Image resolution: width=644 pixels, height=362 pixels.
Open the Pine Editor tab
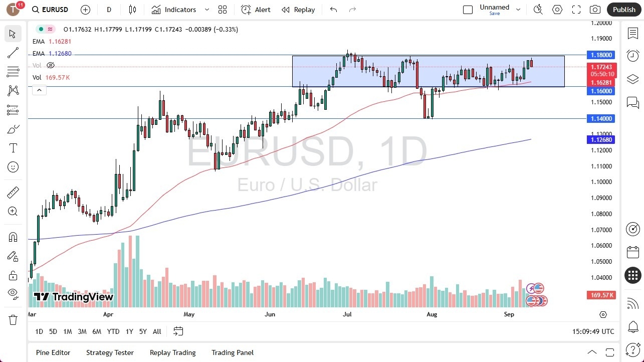[53, 352]
